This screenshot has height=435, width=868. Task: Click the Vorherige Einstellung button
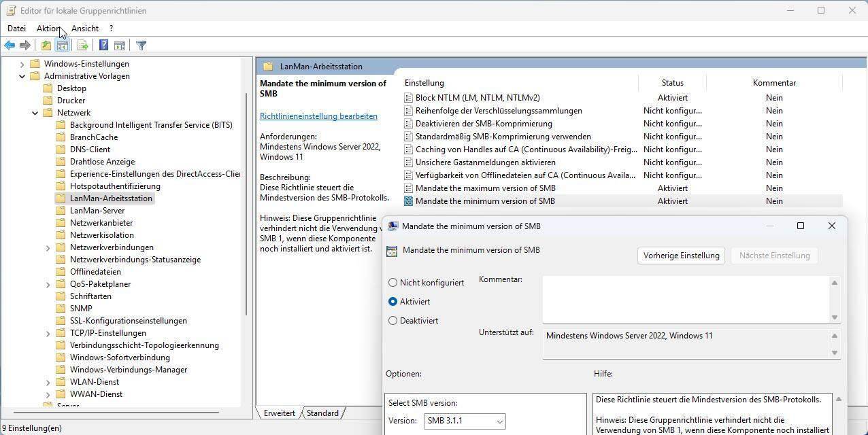point(681,256)
